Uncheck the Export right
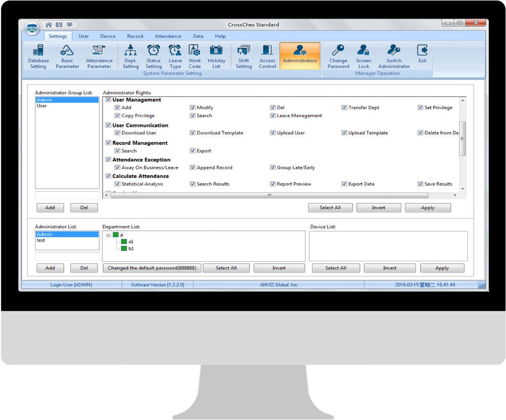The width and height of the screenshot is (506, 420). tap(193, 151)
